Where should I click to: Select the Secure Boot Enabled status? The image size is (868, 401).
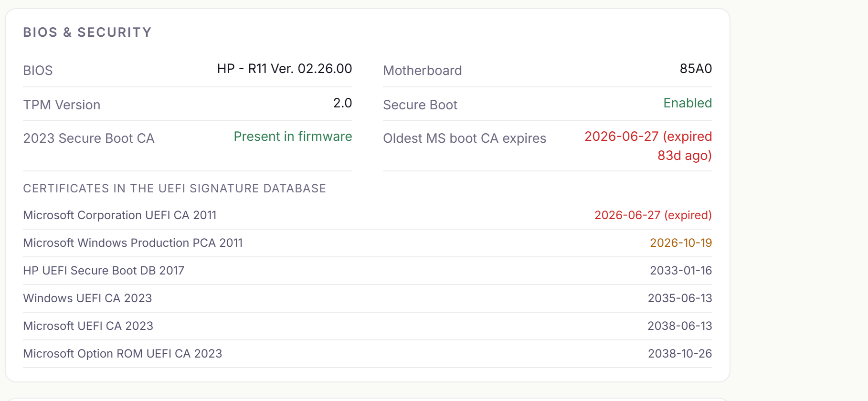[x=688, y=103]
